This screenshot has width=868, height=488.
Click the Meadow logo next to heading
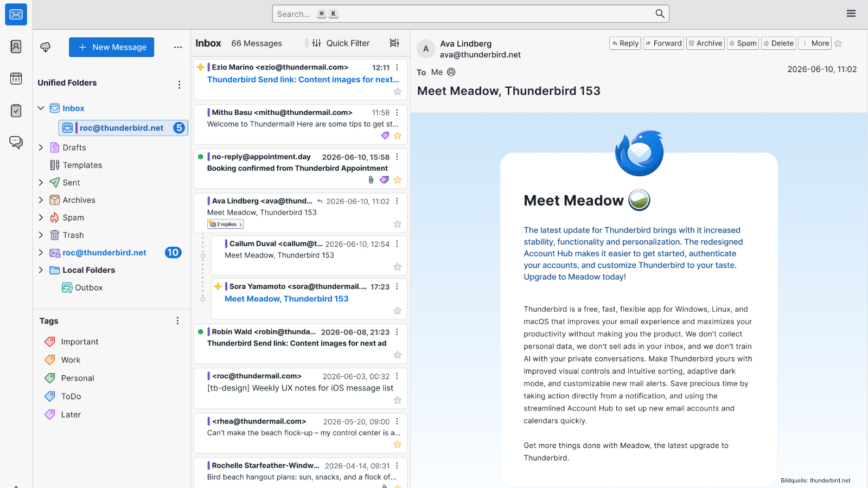click(x=639, y=200)
